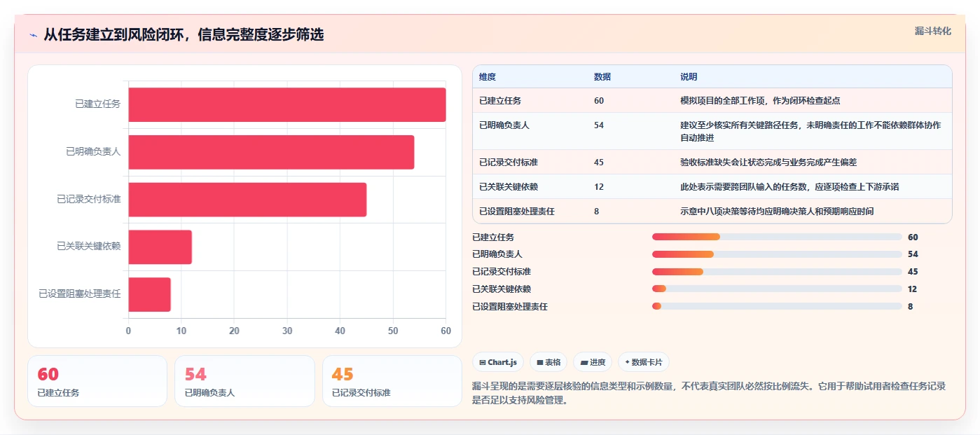Image resolution: width=980 pixels, height=435 pixels.
Task: Click the x-axis tick label 50
Action: (x=393, y=331)
